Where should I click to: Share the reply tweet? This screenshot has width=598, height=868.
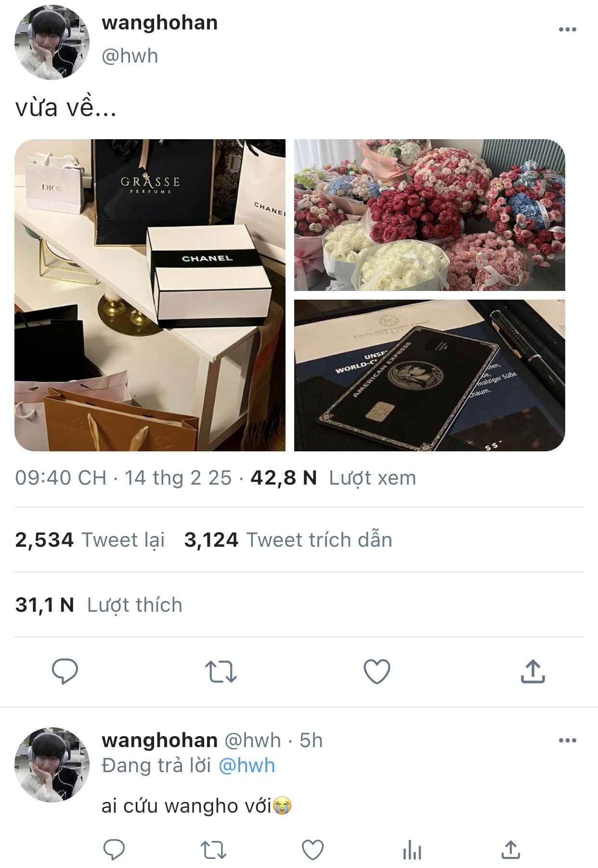[x=511, y=850]
